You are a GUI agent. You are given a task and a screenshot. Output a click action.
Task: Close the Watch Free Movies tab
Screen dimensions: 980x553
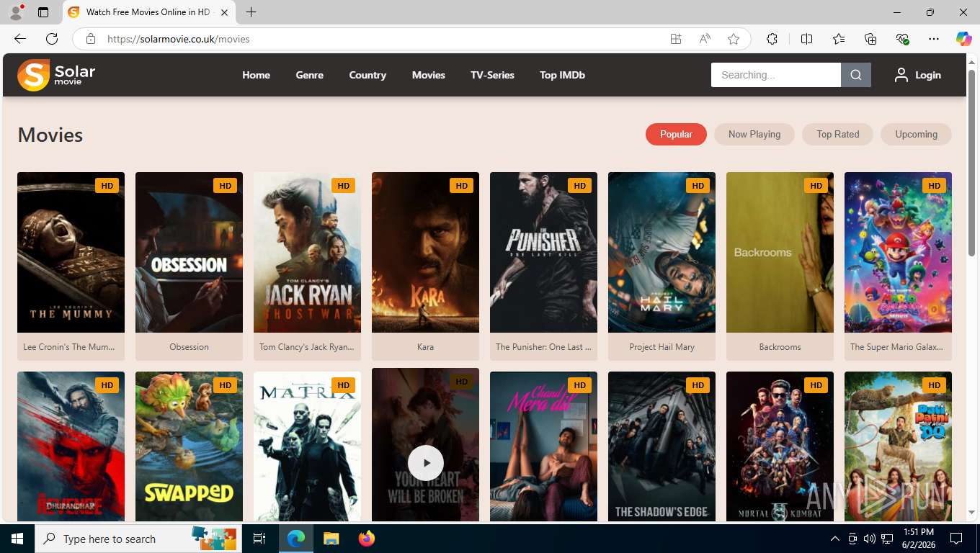click(x=225, y=12)
